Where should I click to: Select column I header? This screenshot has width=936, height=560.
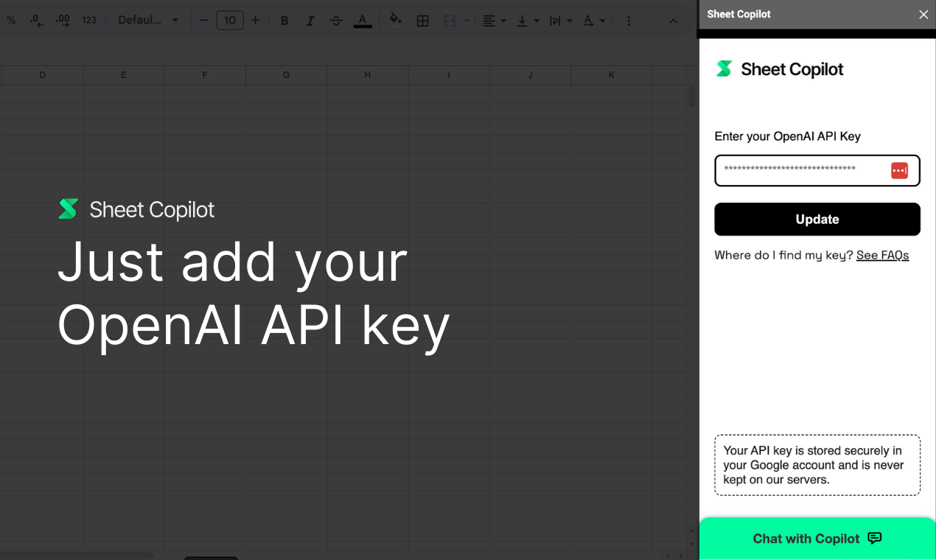(x=448, y=75)
